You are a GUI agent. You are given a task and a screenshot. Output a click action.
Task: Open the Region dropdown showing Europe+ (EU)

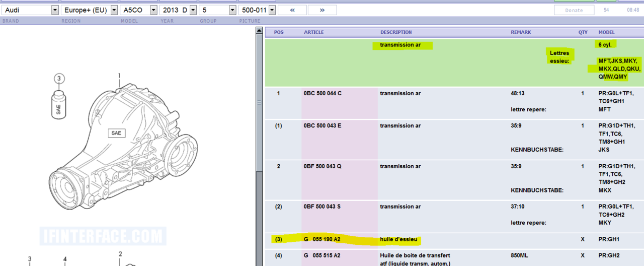pos(114,10)
